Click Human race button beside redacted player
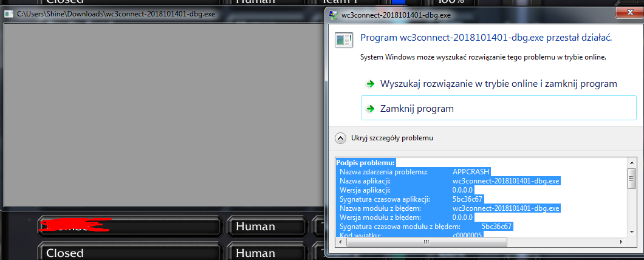 coord(267,227)
